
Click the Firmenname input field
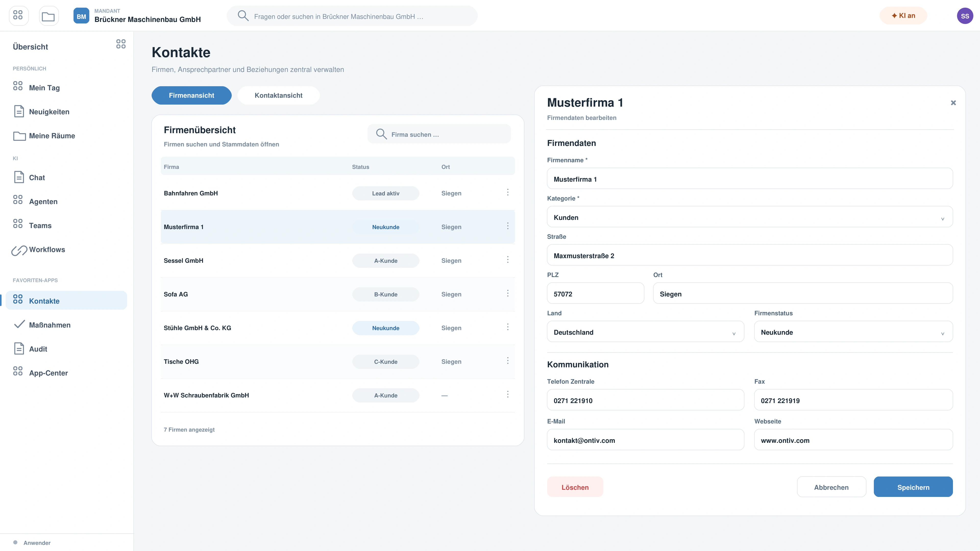(750, 179)
